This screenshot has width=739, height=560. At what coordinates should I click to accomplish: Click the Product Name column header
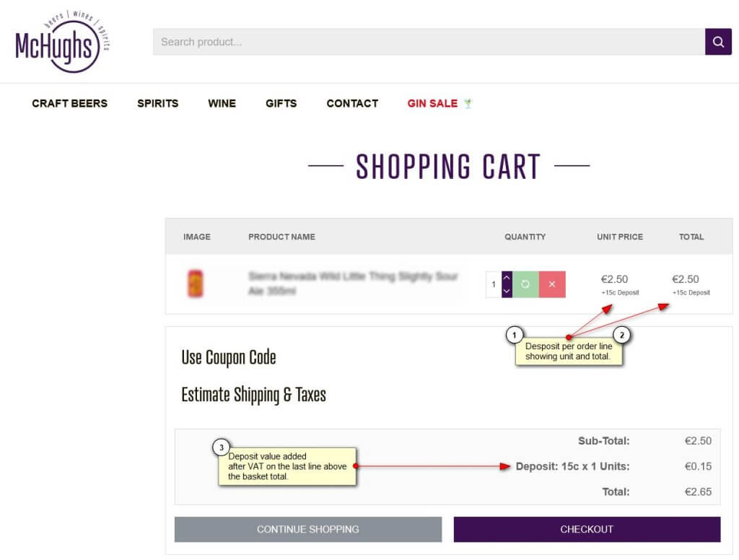pyautogui.click(x=282, y=237)
